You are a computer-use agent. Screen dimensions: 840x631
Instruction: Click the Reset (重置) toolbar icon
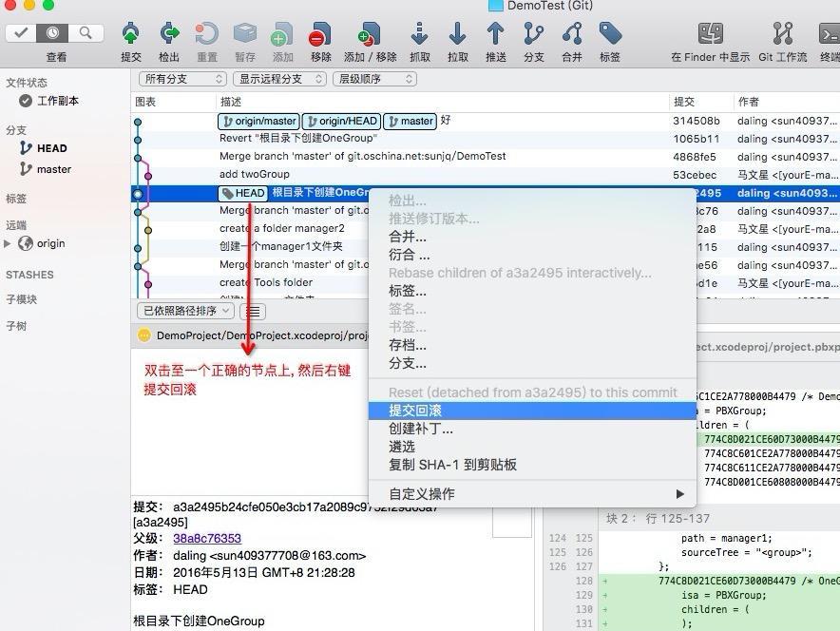click(207, 34)
